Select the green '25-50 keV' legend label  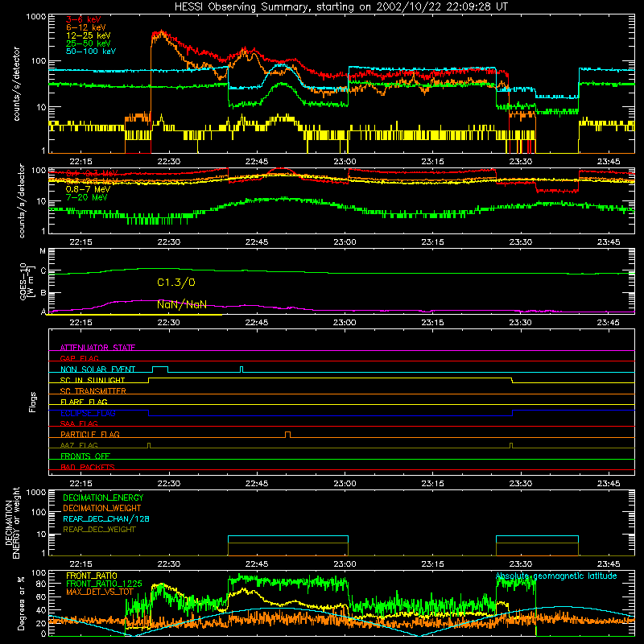point(89,43)
